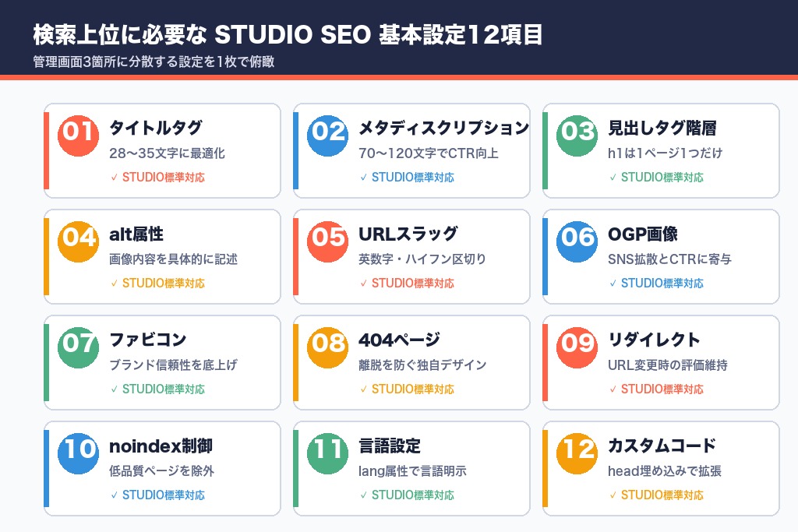Click the text URL変更時の評価維持

pos(668,365)
